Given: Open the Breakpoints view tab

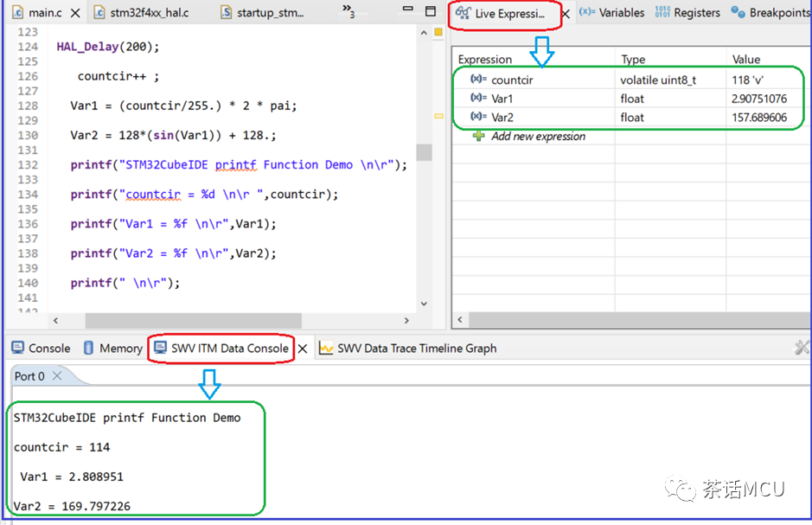Looking at the screenshot, I should [x=770, y=13].
